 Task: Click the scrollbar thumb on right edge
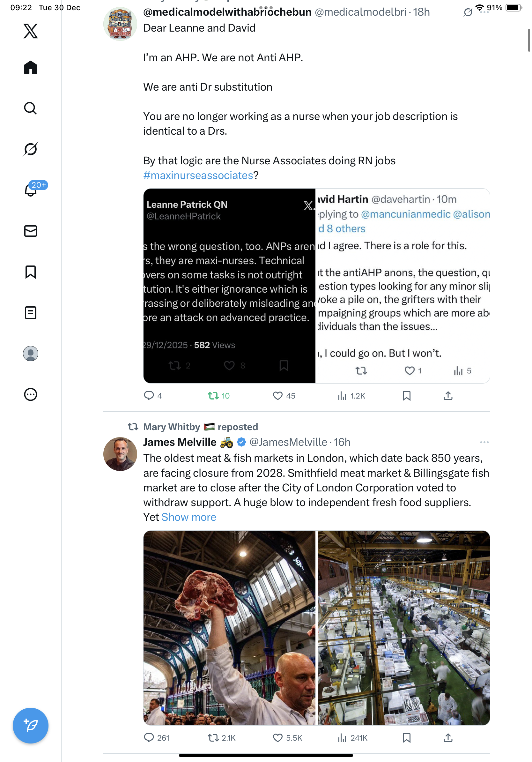coord(529,41)
